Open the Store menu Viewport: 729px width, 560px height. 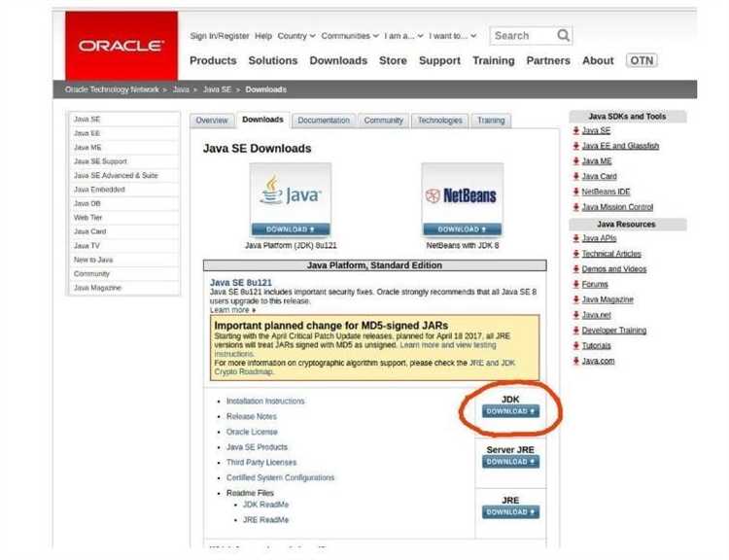(x=393, y=60)
